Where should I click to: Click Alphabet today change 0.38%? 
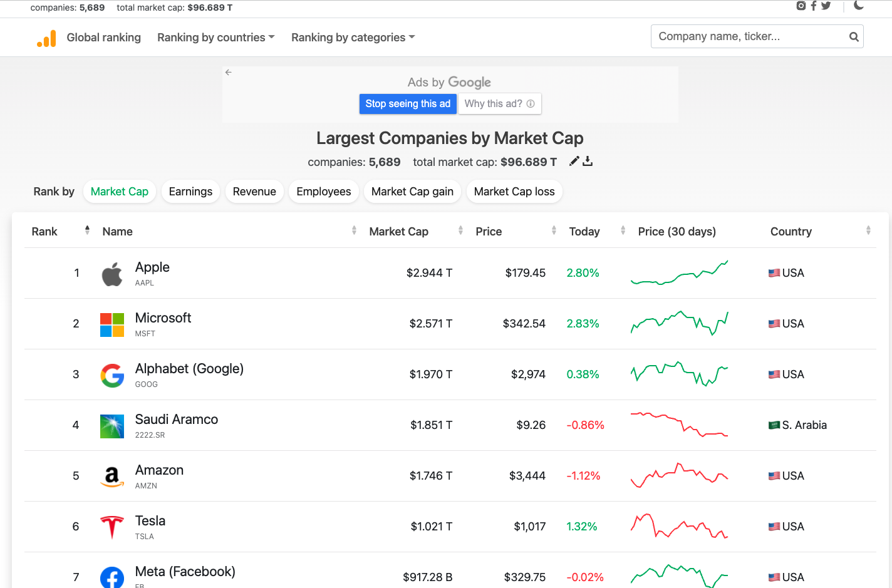tap(583, 374)
